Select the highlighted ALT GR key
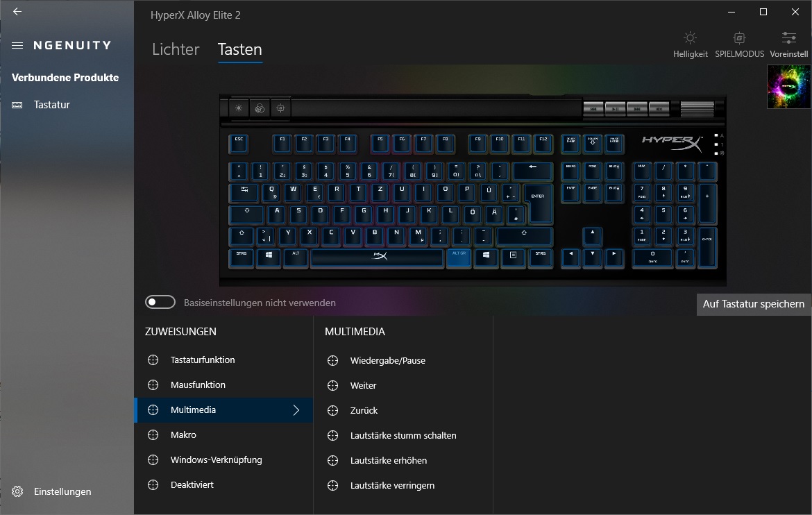812x515 pixels. (459, 258)
